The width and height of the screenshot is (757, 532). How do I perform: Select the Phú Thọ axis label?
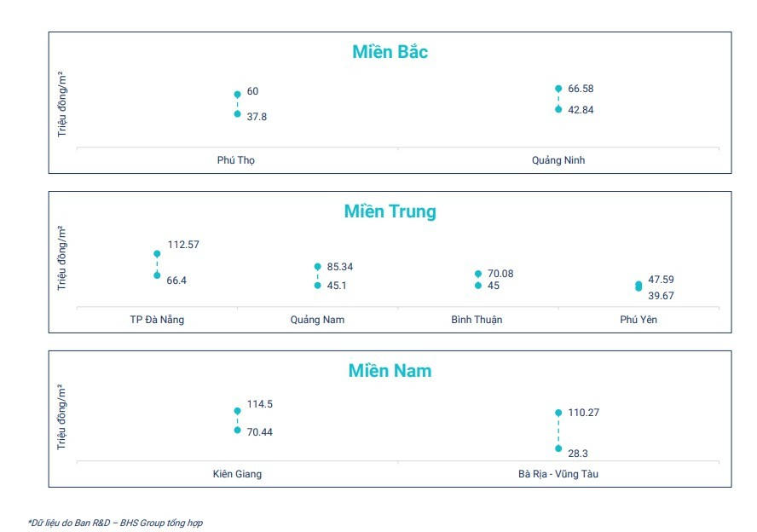pyautogui.click(x=236, y=160)
